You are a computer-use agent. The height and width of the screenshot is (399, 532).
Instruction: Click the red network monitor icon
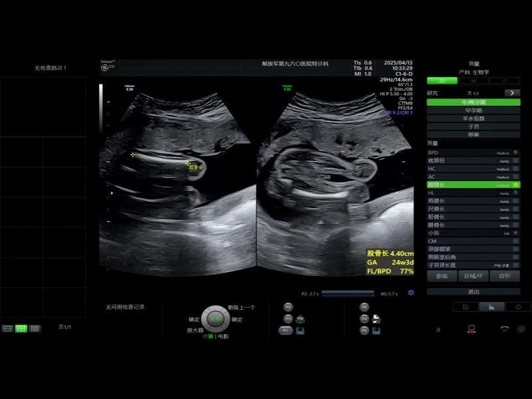(471, 329)
